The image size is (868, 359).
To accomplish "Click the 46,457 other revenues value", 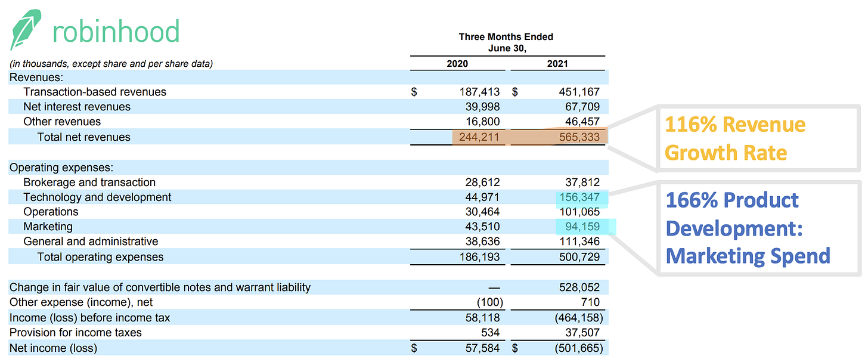I will point(582,122).
